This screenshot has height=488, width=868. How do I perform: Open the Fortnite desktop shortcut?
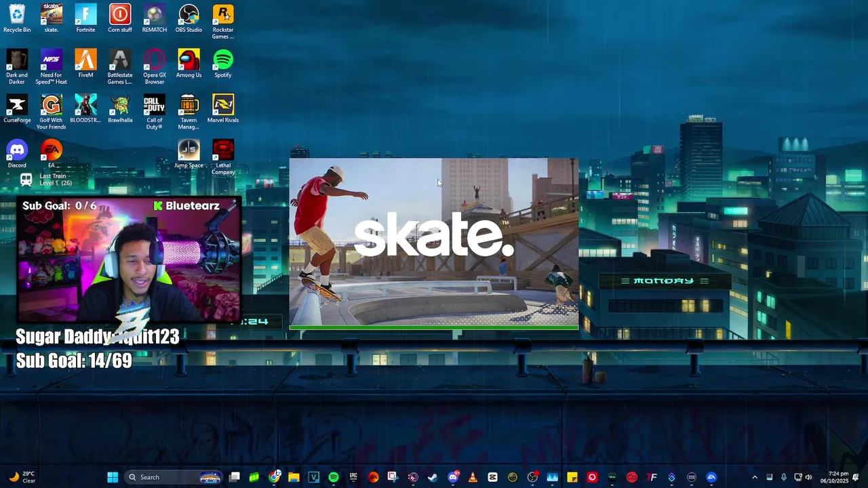coord(85,18)
